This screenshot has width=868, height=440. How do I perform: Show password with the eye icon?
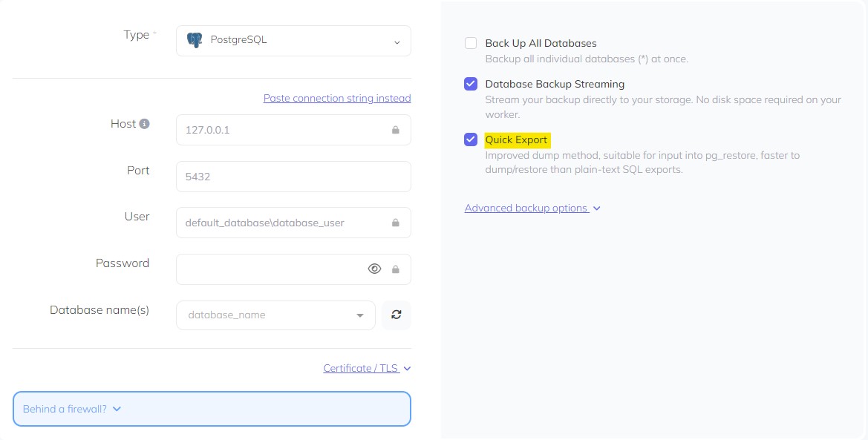point(374,269)
